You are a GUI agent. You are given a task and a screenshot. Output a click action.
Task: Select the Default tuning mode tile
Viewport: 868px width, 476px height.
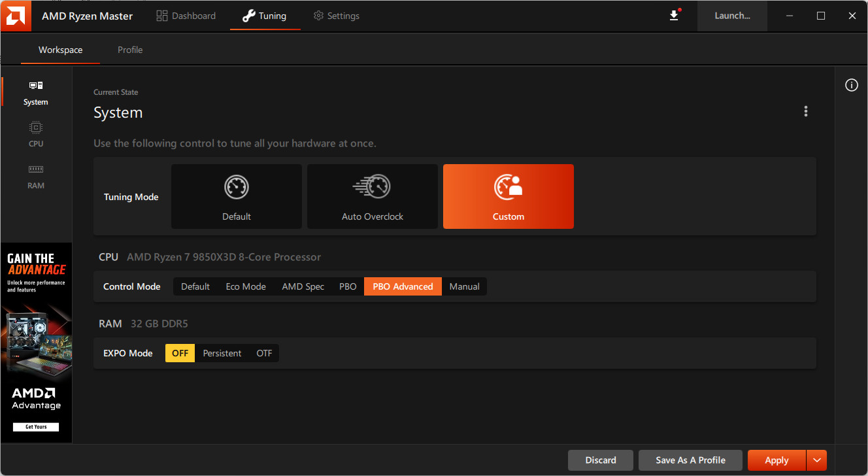237,196
